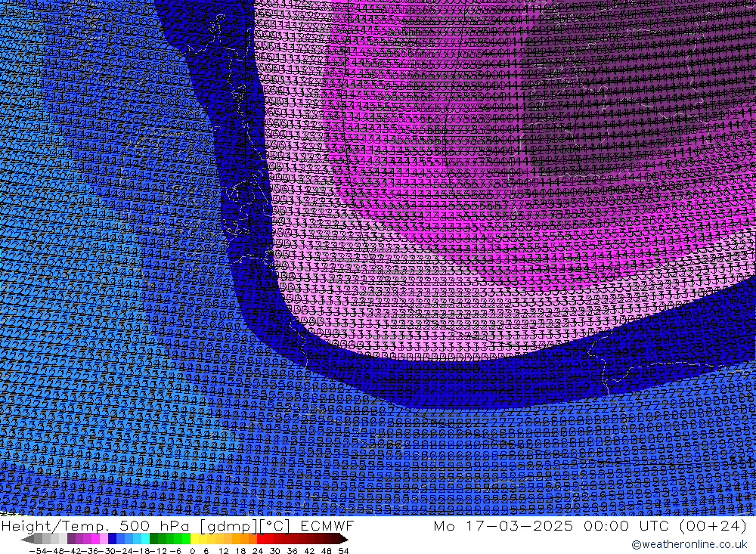Click the left arrow end of the color scale
The width and height of the screenshot is (756, 554).
click(27, 539)
